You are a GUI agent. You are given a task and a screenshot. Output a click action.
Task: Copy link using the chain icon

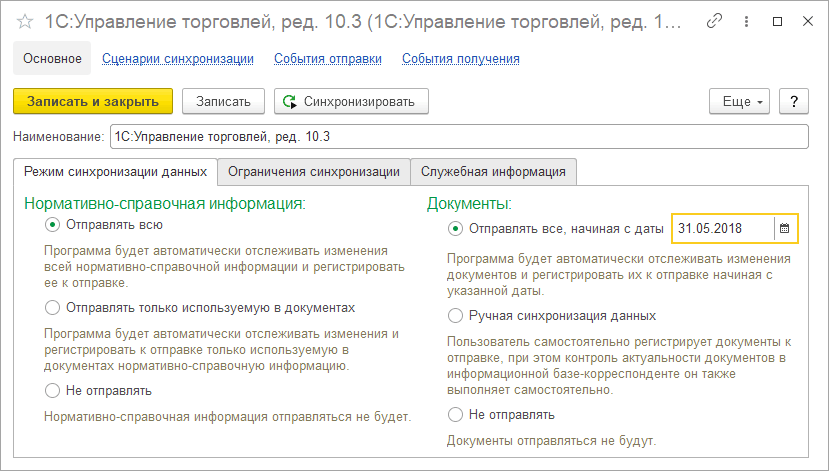[714, 21]
